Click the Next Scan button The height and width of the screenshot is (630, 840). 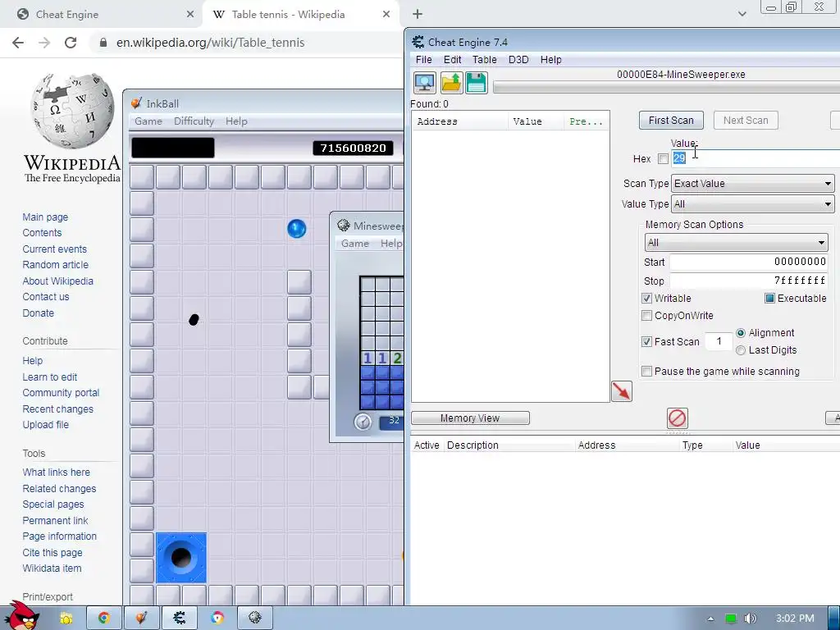[746, 121]
